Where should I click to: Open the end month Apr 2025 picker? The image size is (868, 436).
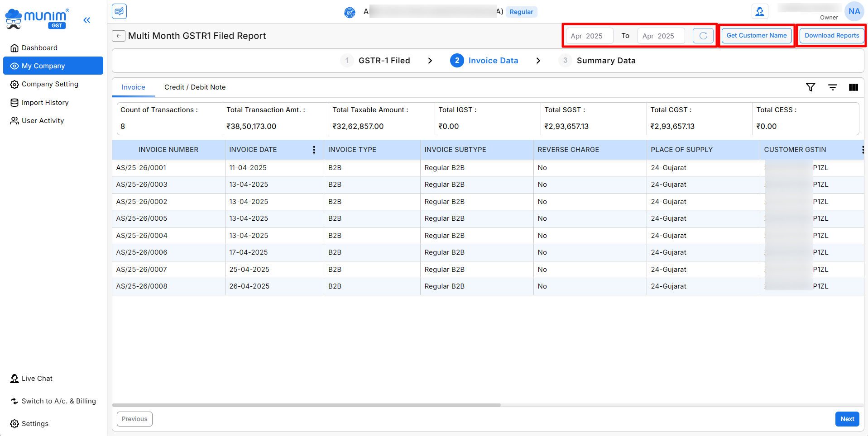[x=661, y=36]
